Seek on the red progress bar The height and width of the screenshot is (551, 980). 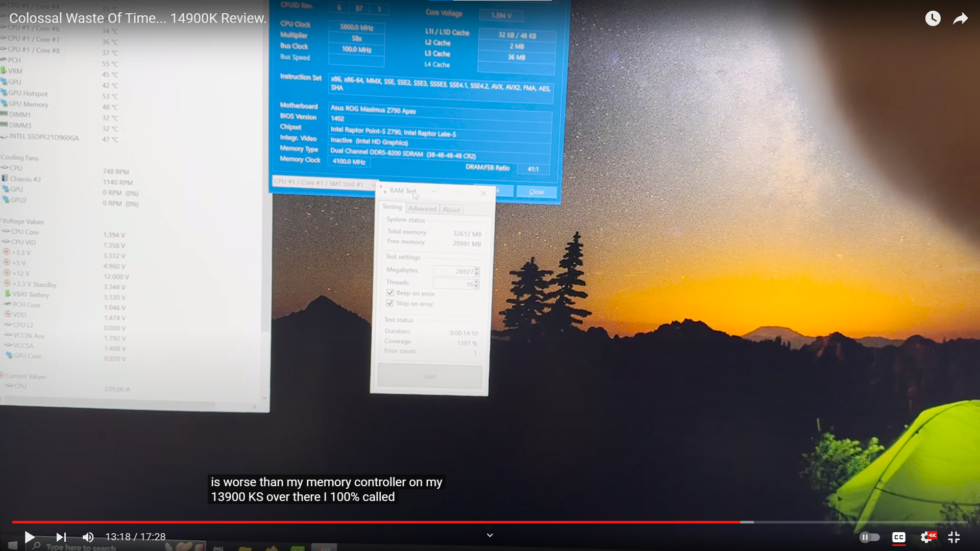tap(357, 522)
